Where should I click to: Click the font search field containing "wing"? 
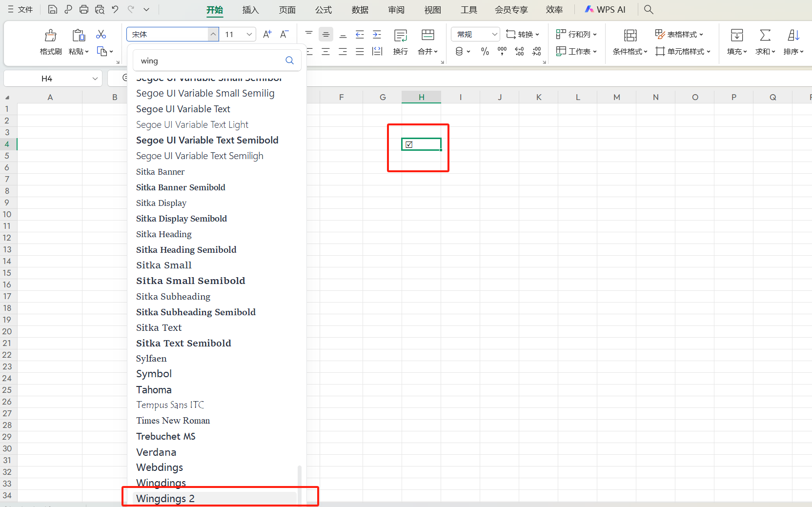click(210, 61)
